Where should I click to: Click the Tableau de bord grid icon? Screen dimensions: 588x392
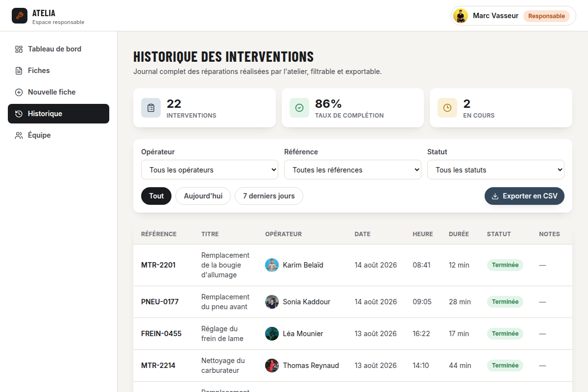19,49
